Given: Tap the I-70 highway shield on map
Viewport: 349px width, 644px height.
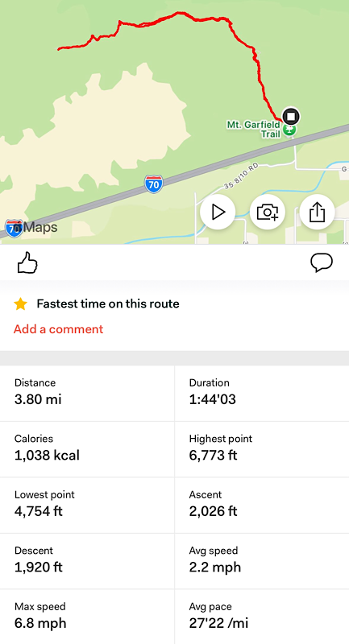Looking at the screenshot, I should 154,184.
